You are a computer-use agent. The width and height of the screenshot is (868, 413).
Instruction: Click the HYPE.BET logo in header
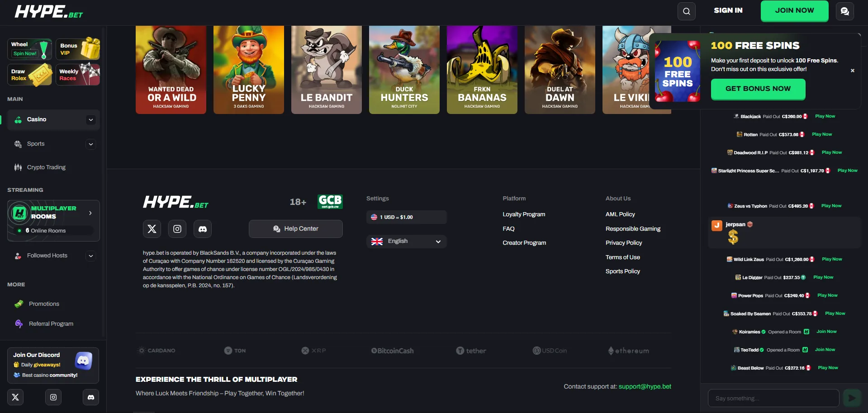point(49,12)
